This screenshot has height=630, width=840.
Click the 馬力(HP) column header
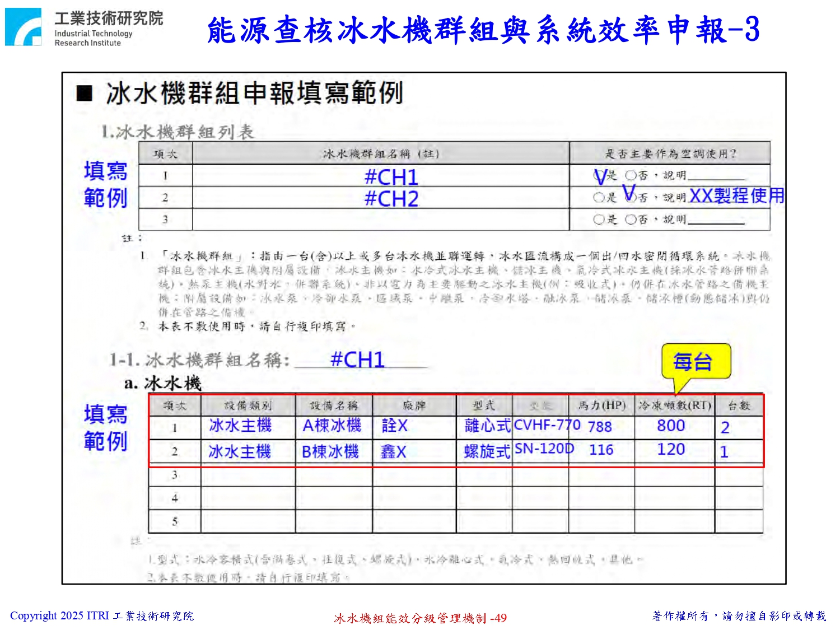pyautogui.click(x=602, y=405)
